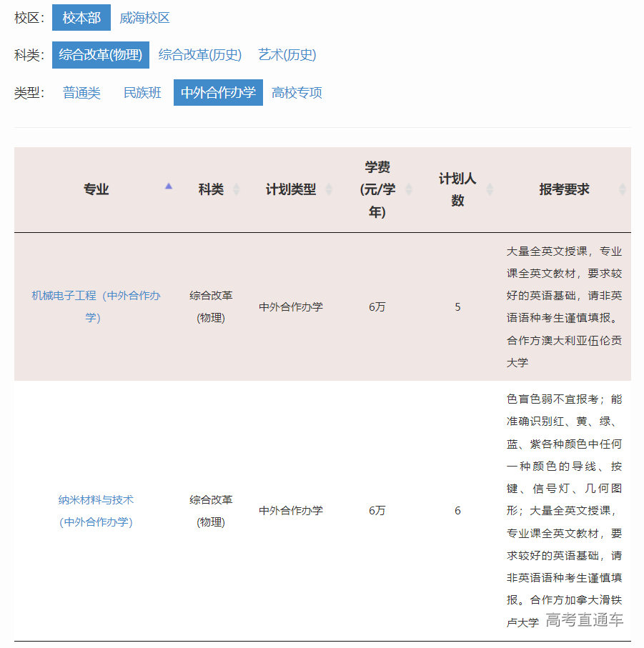Open the 纳米材料与技术(中外合作办学) major link
This screenshot has width=644, height=648.
[x=96, y=510]
